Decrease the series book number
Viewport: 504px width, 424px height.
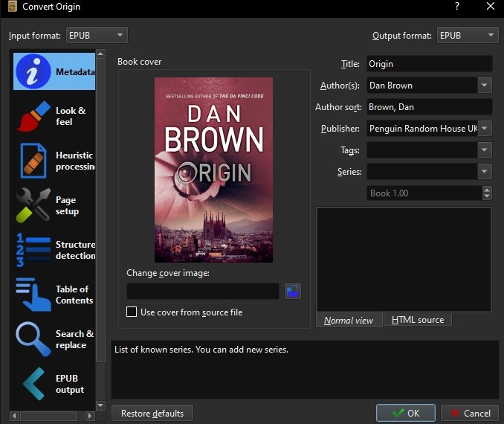tap(487, 196)
